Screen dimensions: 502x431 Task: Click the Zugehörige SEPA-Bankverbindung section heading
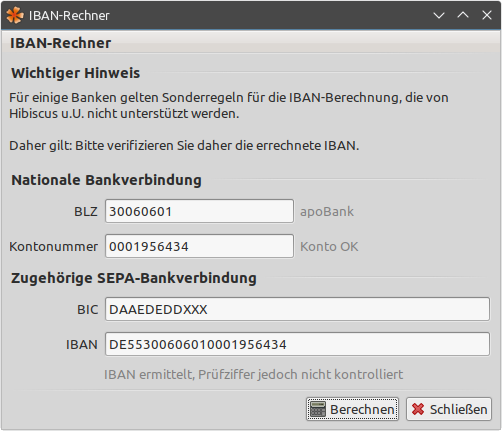[134, 278]
